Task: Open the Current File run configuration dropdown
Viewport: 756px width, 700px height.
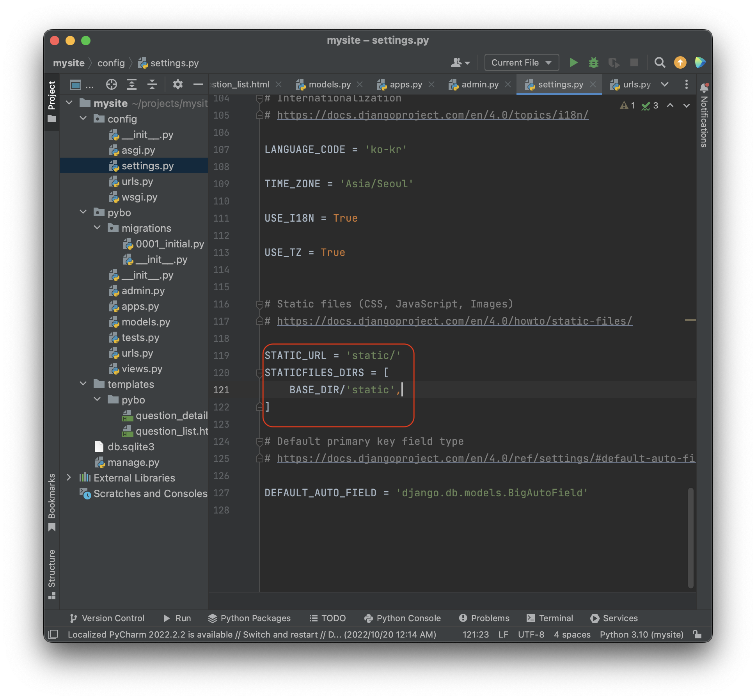Action: pos(521,62)
